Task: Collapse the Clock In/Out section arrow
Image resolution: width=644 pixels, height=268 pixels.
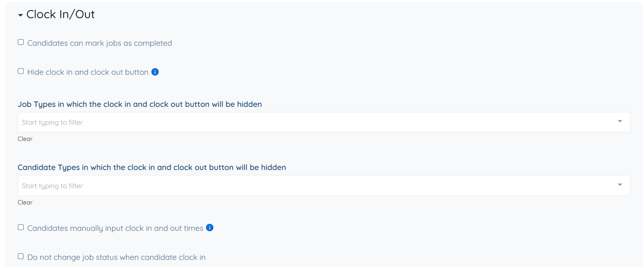Action: coord(21,15)
